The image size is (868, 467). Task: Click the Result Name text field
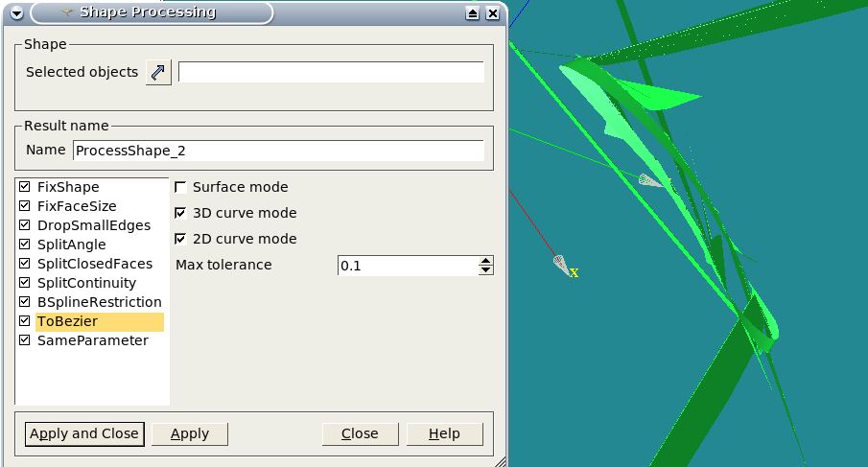click(278, 151)
